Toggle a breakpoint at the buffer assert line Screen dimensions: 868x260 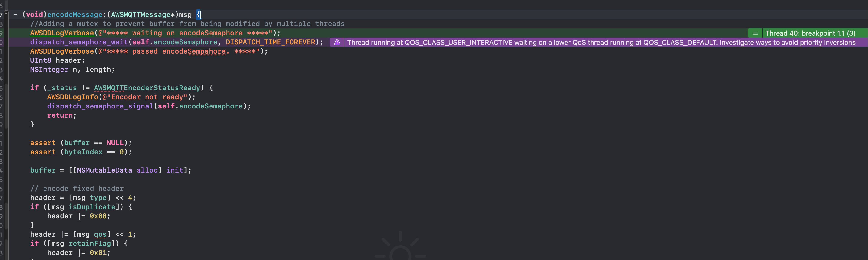pyautogui.click(x=2, y=143)
